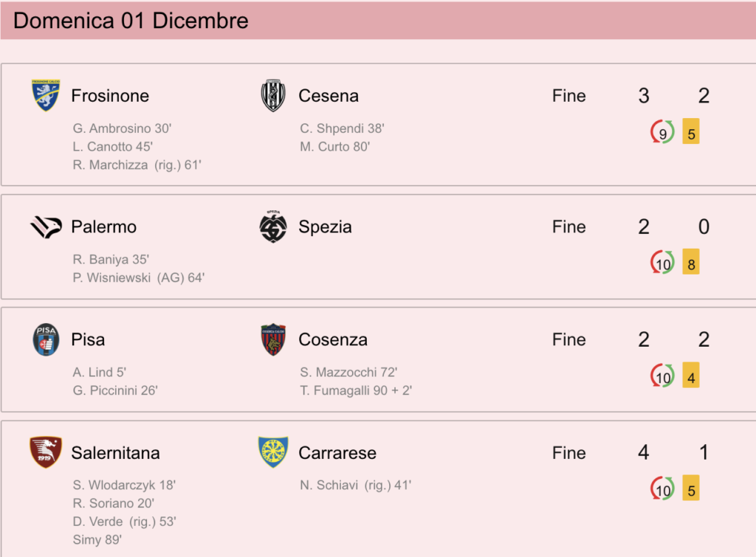Click the Frosinone team crest

click(x=46, y=95)
